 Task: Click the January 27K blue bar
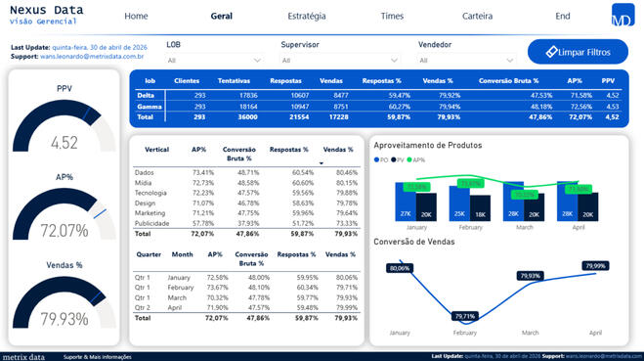[x=406, y=202]
